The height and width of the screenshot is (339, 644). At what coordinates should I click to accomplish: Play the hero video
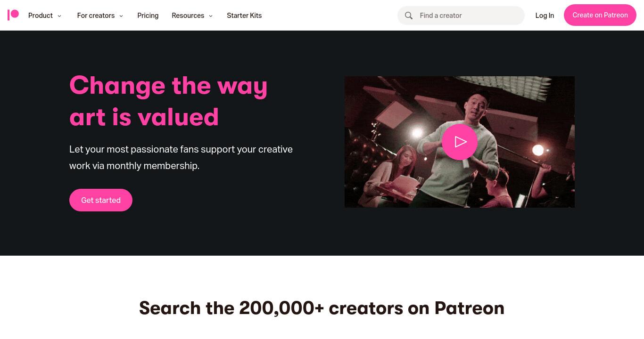click(x=460, y=142)
